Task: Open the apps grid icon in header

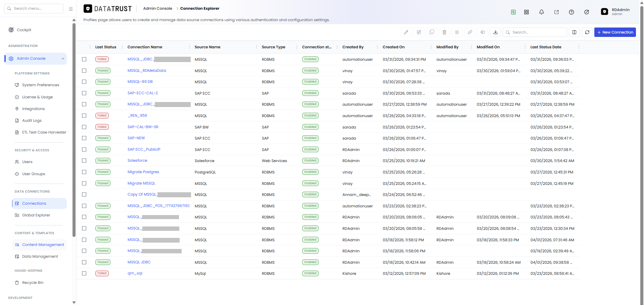Action: coord(526,12)
